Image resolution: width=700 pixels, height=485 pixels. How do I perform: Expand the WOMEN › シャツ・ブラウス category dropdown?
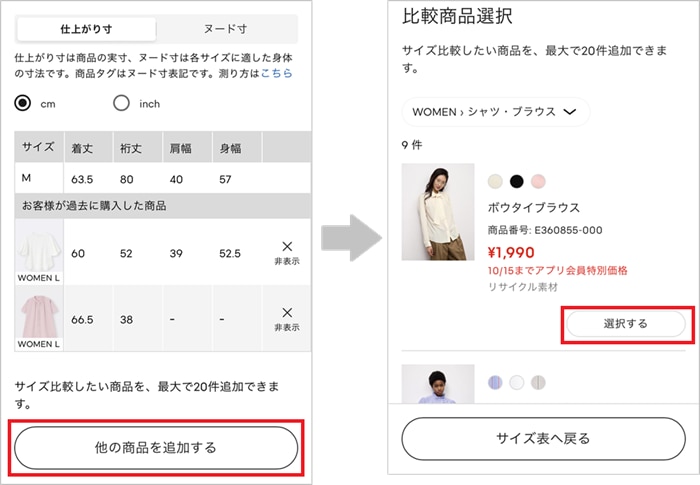[495, 112]
